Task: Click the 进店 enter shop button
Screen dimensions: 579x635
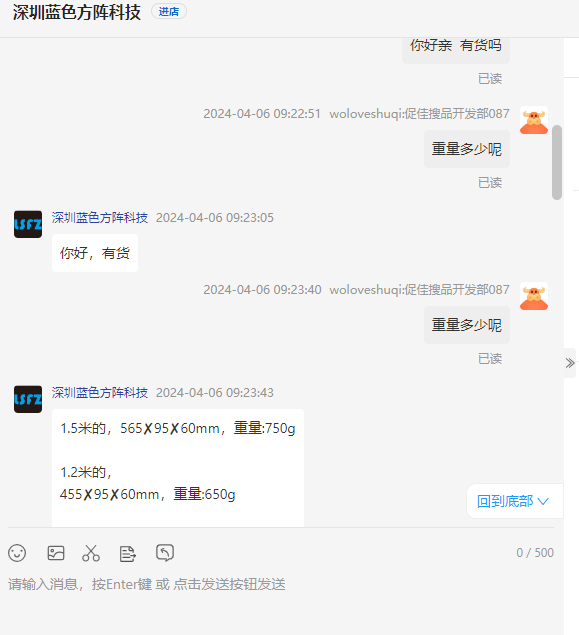Action: pos(169,12)
